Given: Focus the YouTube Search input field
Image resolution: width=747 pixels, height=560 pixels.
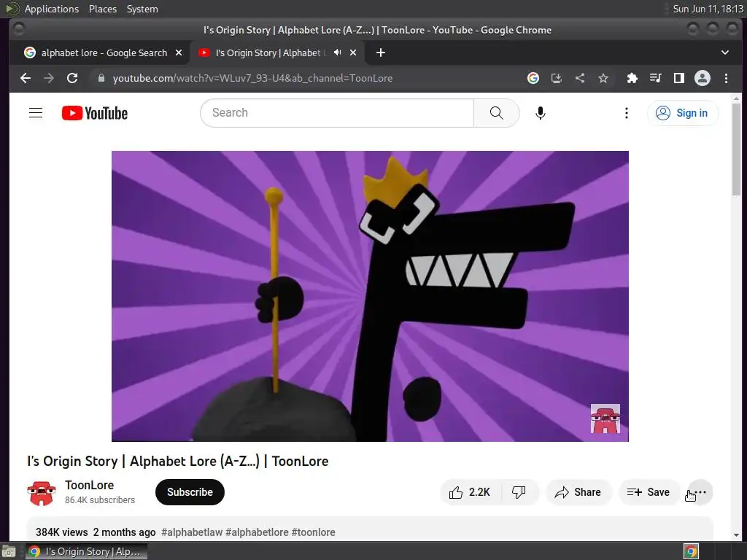Looking at the screenshot, I should tap(337, 113).
